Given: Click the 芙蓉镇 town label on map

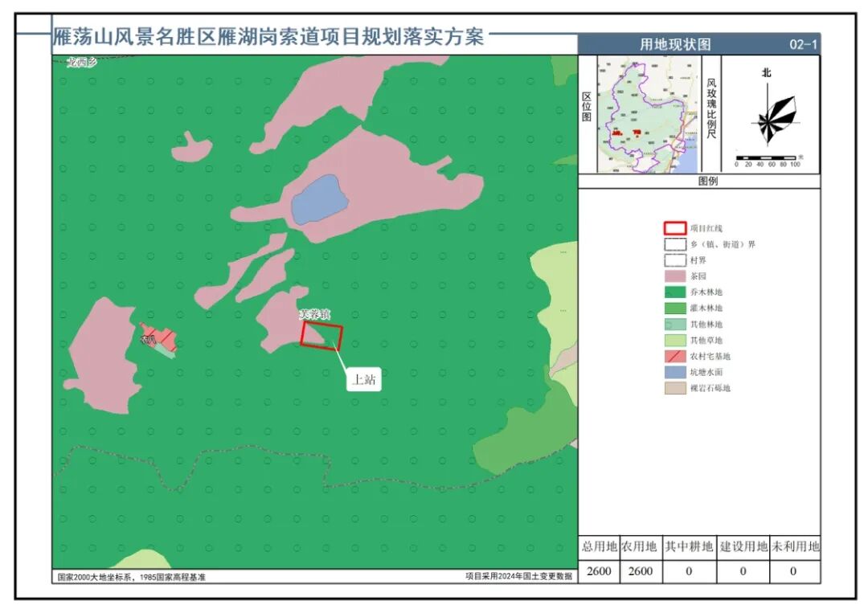Looking at the screenshot, I should (x=314, y=316).
